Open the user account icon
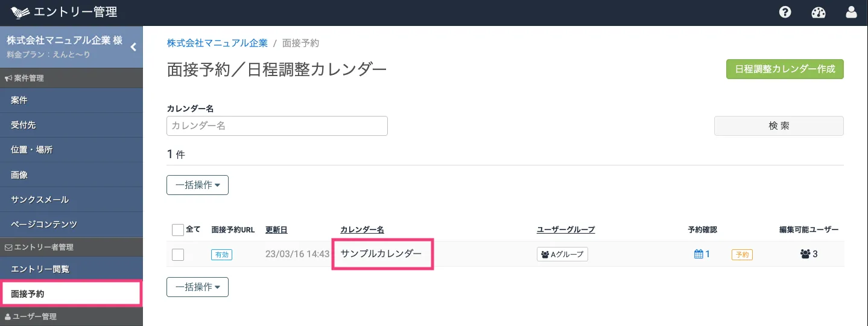Image resolution: width=868 pixels, height=326 pixels. [851, 12]
